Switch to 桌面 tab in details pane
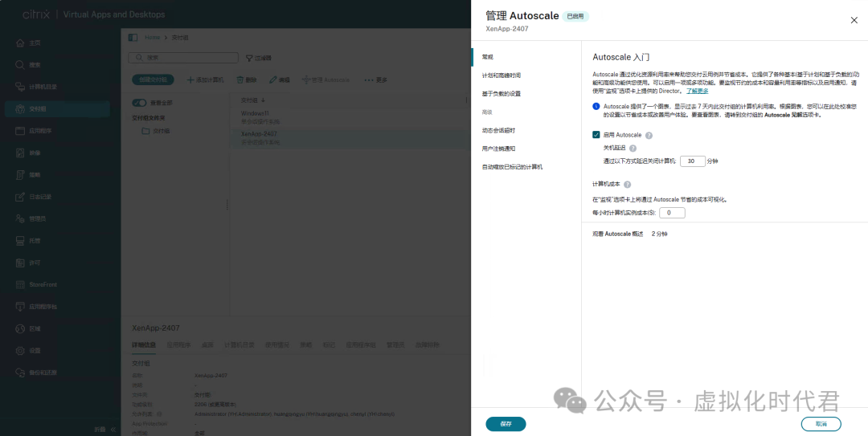Image resolution: width=868 pixels, height=436 pixels. [207, 344]
